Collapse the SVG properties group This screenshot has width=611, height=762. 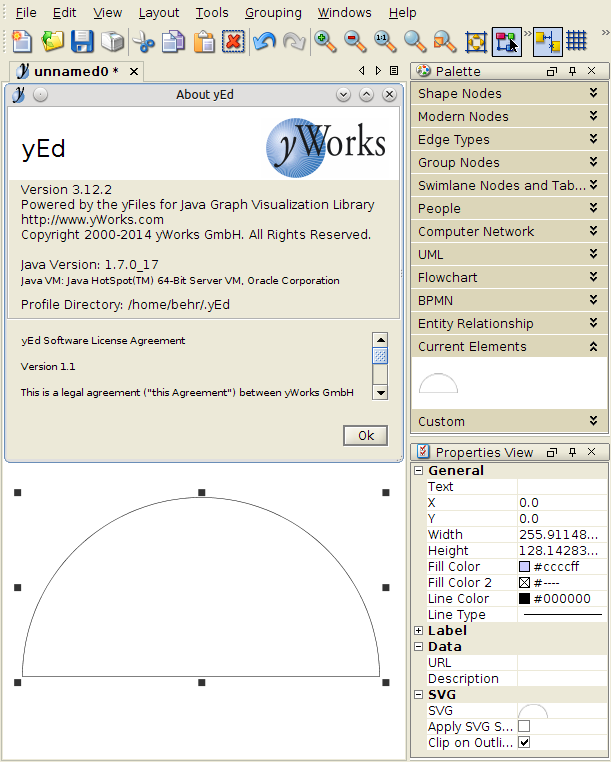419,694
